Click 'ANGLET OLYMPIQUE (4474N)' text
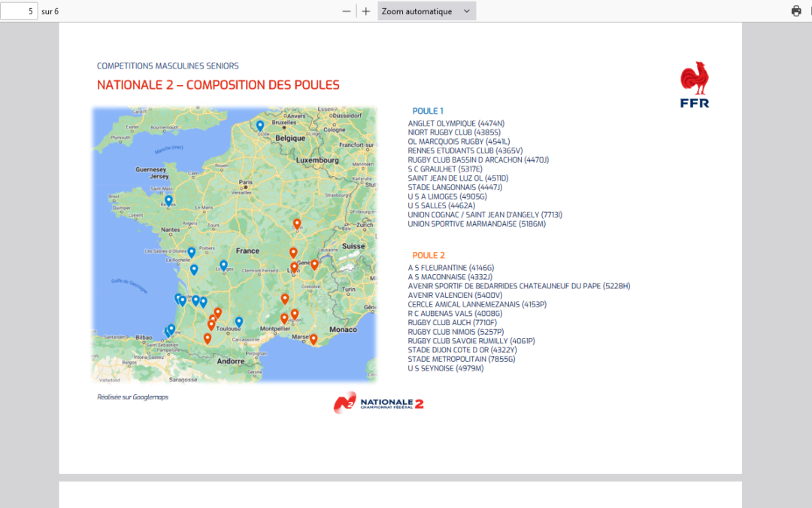 pyautogui.click(x=456, y=123)
